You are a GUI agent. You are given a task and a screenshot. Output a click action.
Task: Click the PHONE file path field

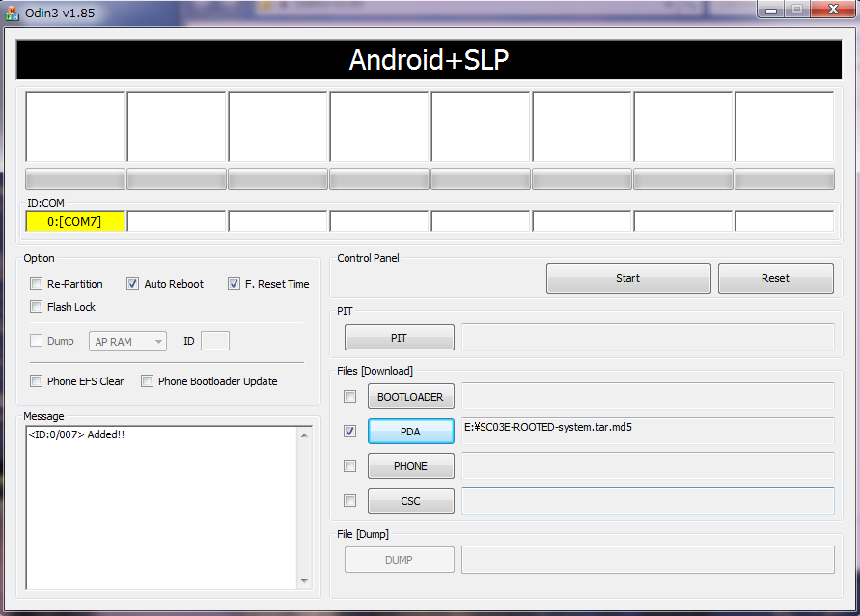pos(648,465)
